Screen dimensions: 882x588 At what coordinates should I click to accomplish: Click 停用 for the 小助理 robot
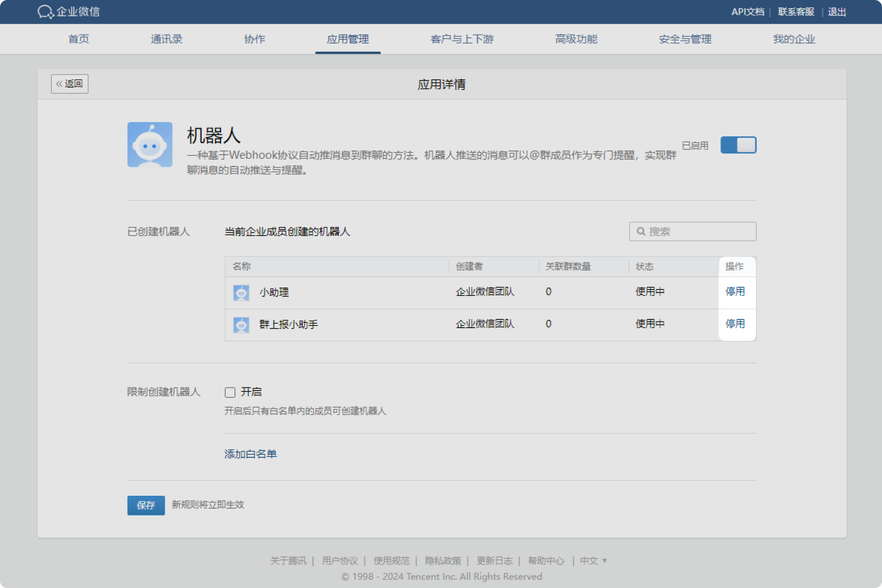click(735, 292)
